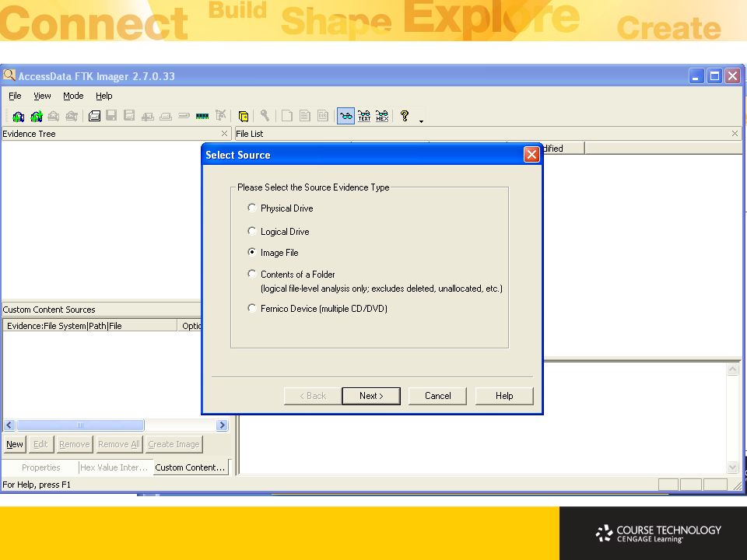Image resolution: width=747 pixels, height=560 pixels.
Task: Open the Help menu in menu bar
Action: (x=103, y=96)
